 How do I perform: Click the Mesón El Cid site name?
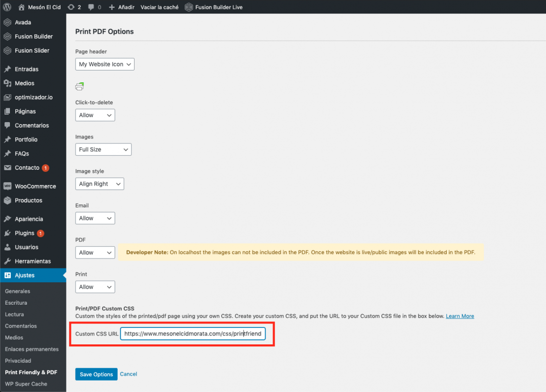pos(44,7)
